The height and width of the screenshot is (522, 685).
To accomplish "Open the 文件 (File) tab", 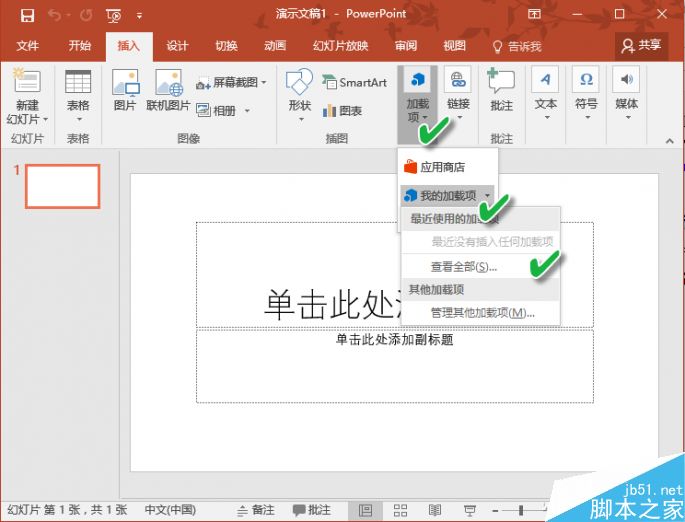I will pos(28,46).
